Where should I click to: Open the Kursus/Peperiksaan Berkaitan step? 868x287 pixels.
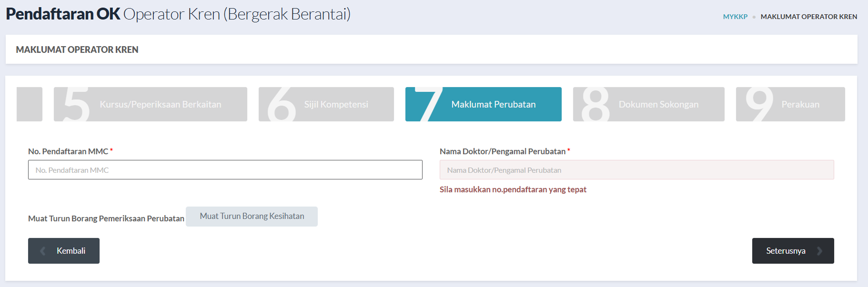160,104
